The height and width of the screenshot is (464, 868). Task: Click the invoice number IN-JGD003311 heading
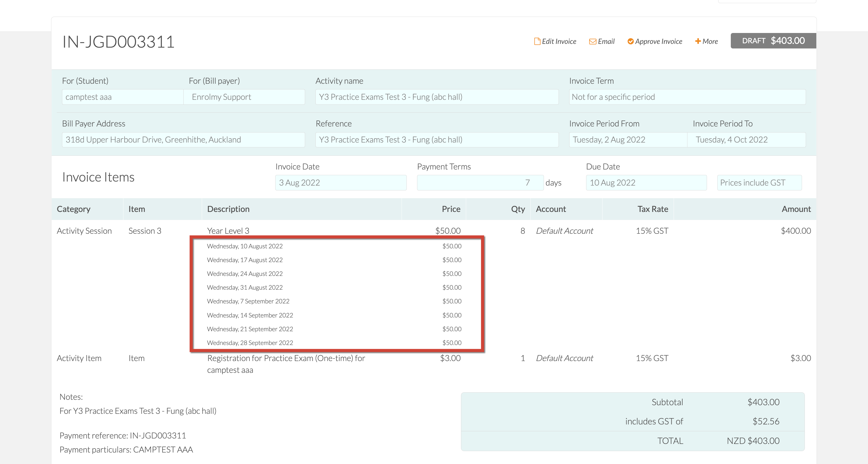coord(118,42)
